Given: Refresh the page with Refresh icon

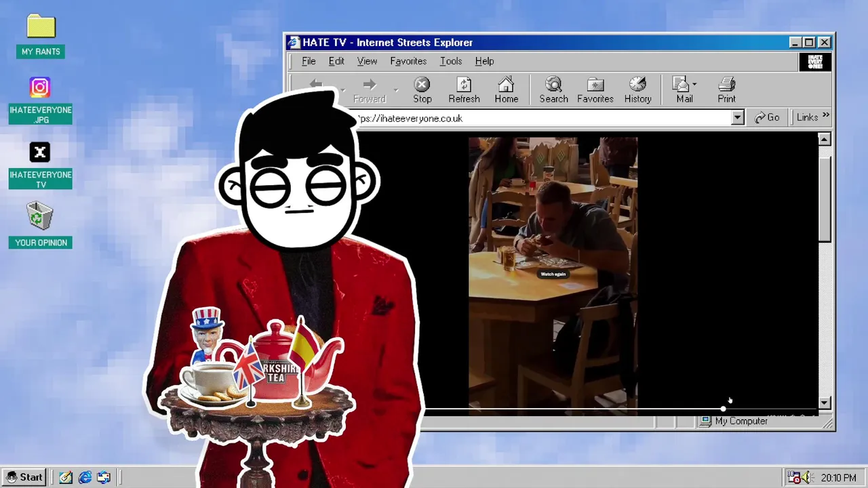Looking at the screenshot, I should 464,85.
